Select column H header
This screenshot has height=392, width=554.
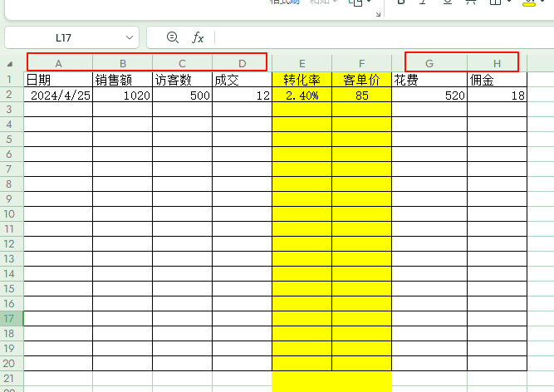coord(498,64)
